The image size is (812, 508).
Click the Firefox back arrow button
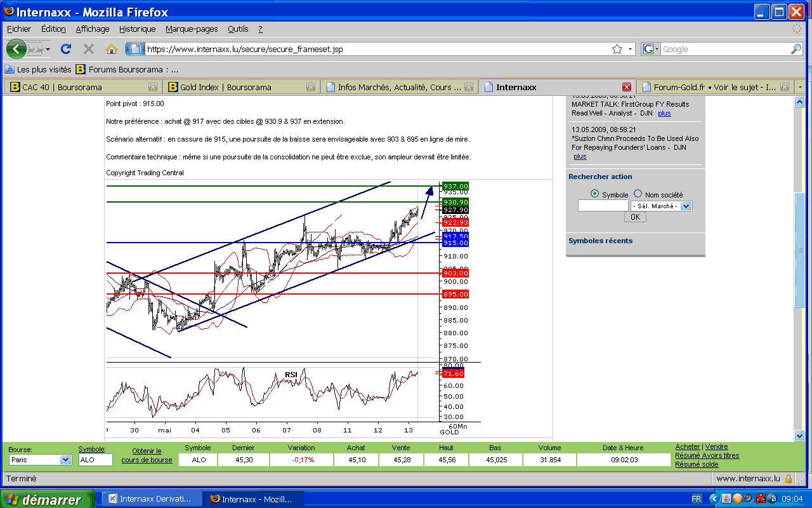16,49
